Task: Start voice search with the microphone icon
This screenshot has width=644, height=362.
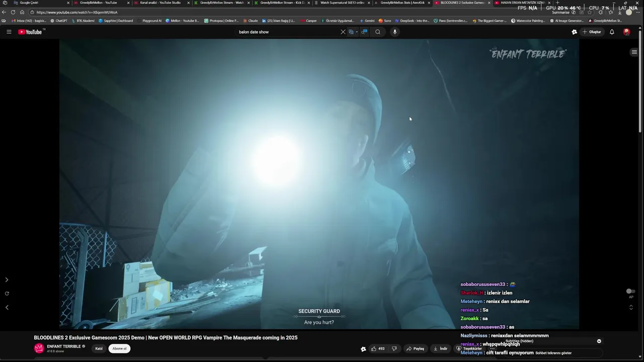Action: tap(395, 32)
